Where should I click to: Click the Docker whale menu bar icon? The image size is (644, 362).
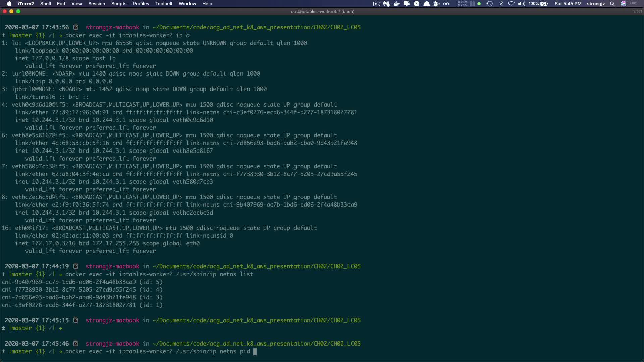[x=396, y=4]
